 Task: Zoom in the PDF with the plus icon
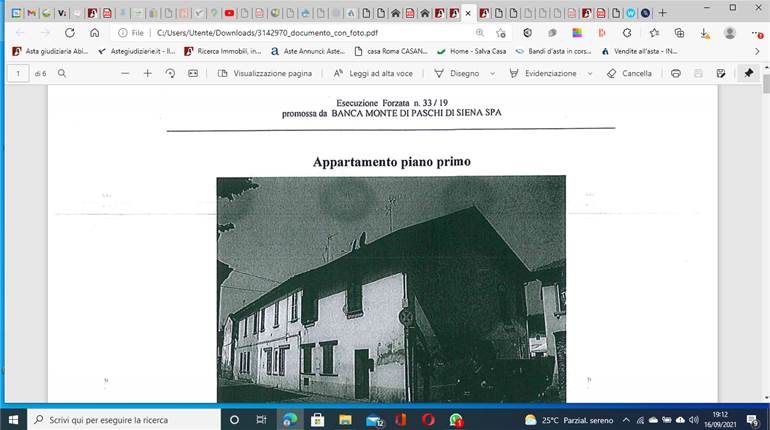coord(147,73)
